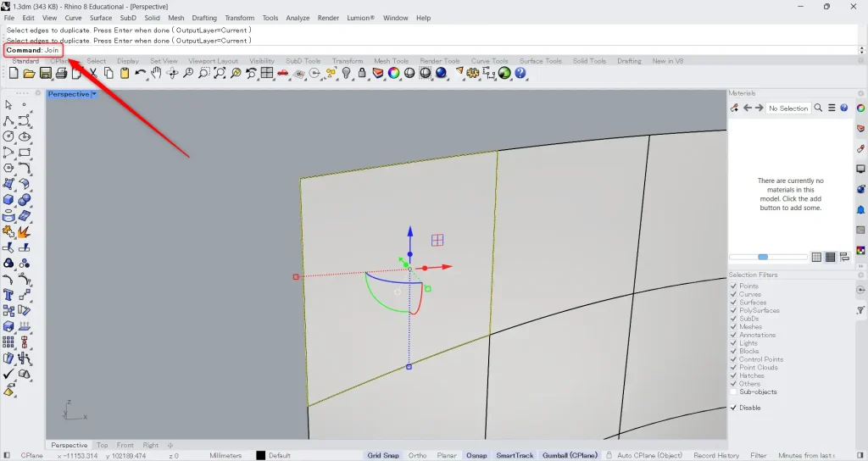The width and height of the screenshot is (868, 461).
Task: Open Layers panel from toolbar icon
Action: (x=378, y=73)
